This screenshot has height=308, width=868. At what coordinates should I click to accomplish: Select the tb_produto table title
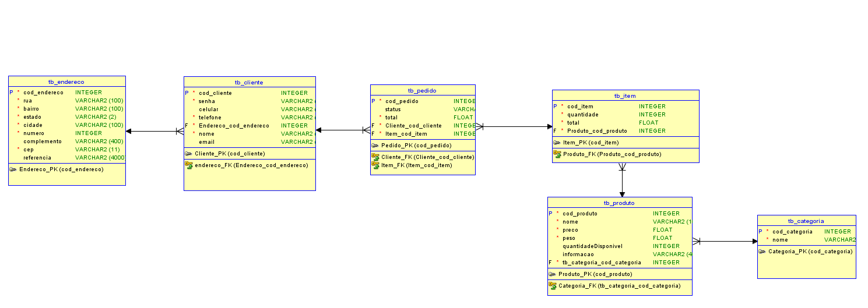(x=620, y=203)
